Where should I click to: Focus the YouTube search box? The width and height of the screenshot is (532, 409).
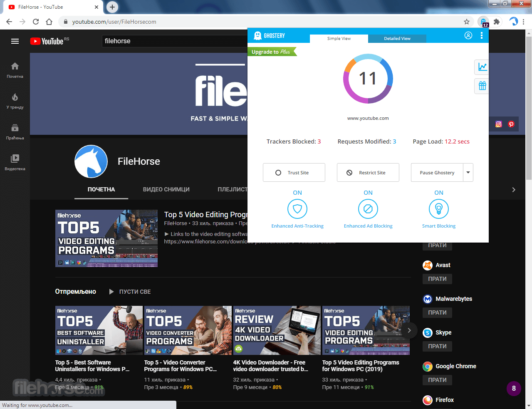(x=175, y=41)
